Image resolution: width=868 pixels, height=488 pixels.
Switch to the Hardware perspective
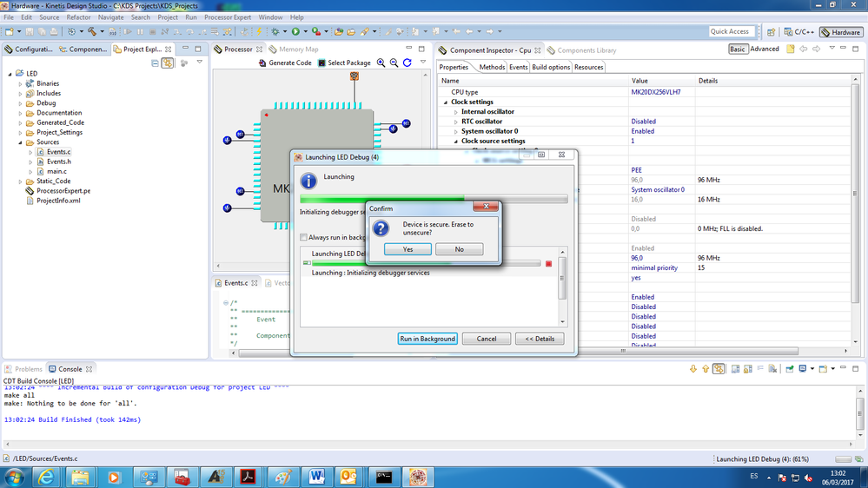(840, 32)
